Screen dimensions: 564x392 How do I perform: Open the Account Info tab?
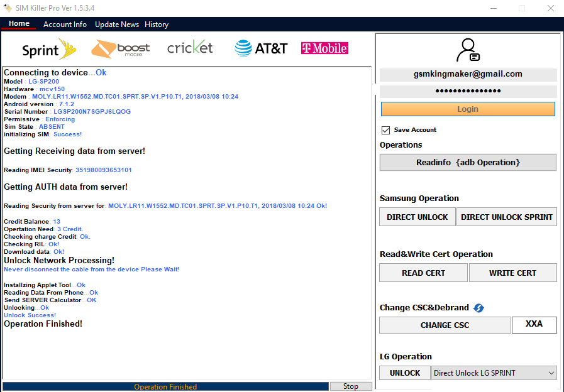tap(65, 24)
